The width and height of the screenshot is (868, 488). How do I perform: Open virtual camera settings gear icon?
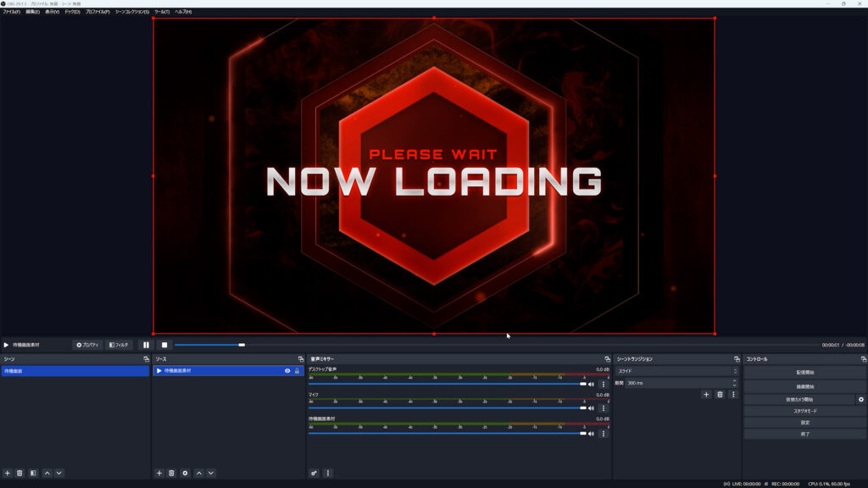(x=861, y=399)
